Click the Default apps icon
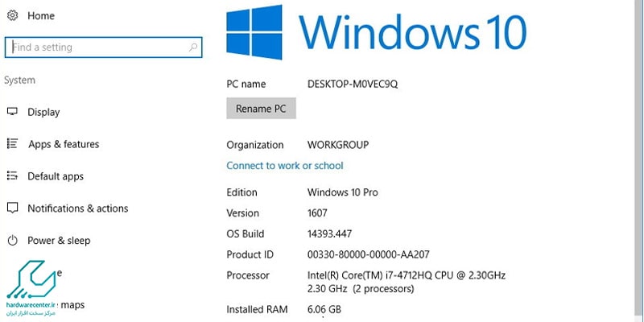The image size is (644, 322). 13,175
